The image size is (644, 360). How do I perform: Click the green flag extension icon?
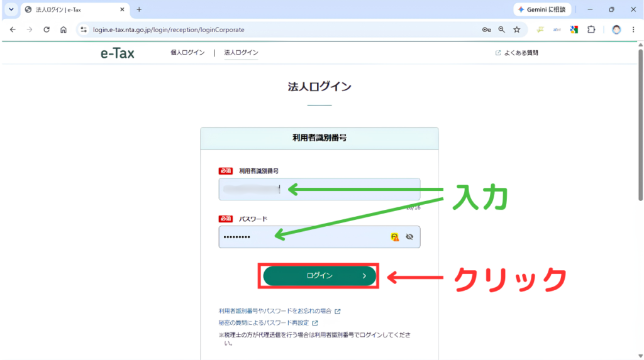(540, 30)
